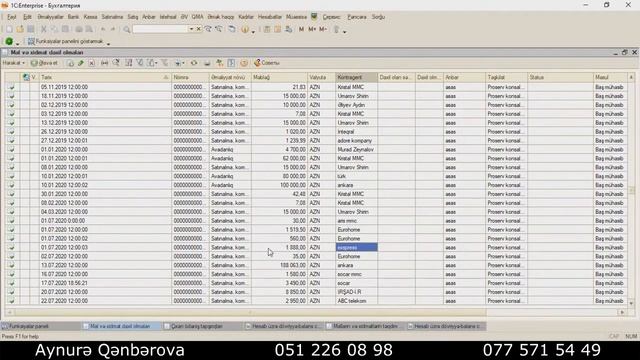640x360 pixels.
Task: Click the green round icon in second toolbar
Action: click(x=9, y=42)
